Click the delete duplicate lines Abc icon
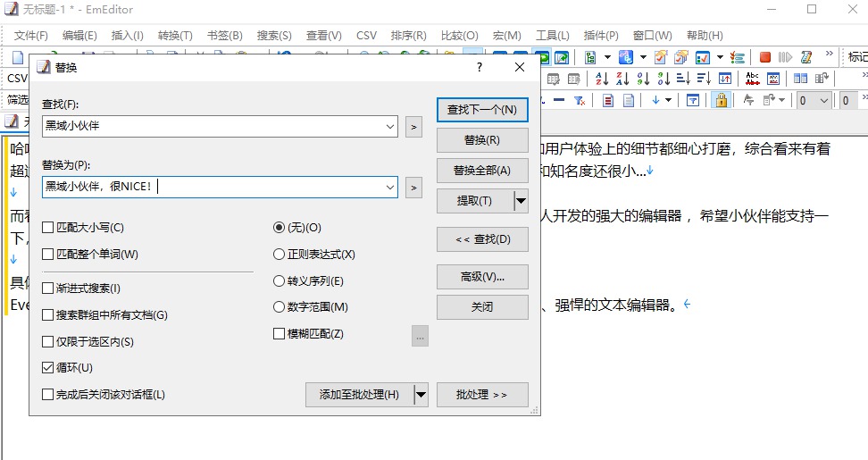Screen dimensions: 868x460 click(x=752, y=79)
